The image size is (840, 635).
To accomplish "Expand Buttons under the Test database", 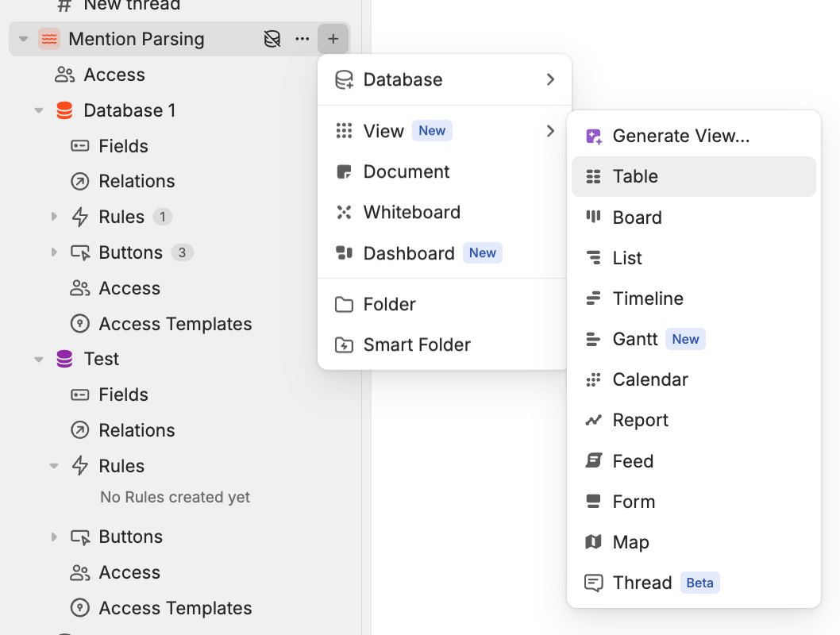I will [54, 537].
